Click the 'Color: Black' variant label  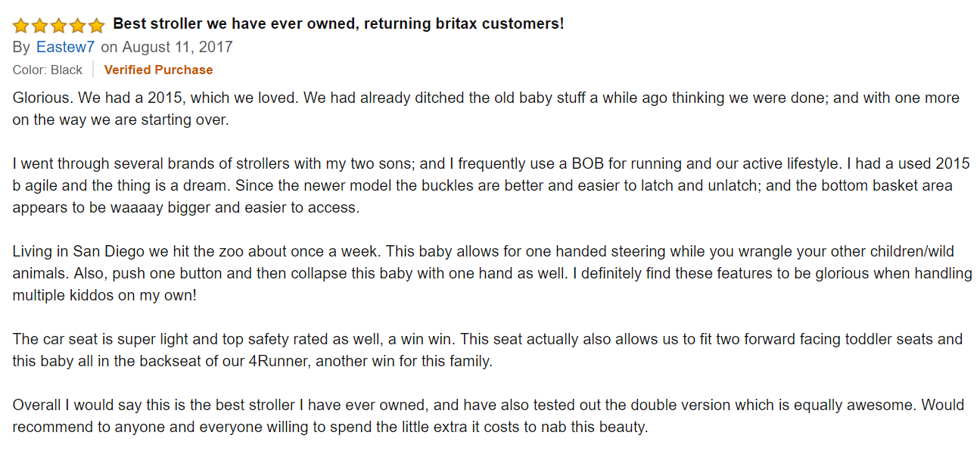coord(47,70)
